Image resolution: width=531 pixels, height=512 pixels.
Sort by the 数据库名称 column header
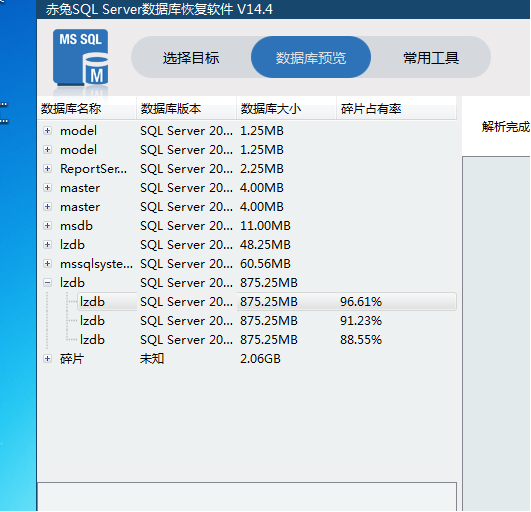pyautogui.click(x=87, y=109)
